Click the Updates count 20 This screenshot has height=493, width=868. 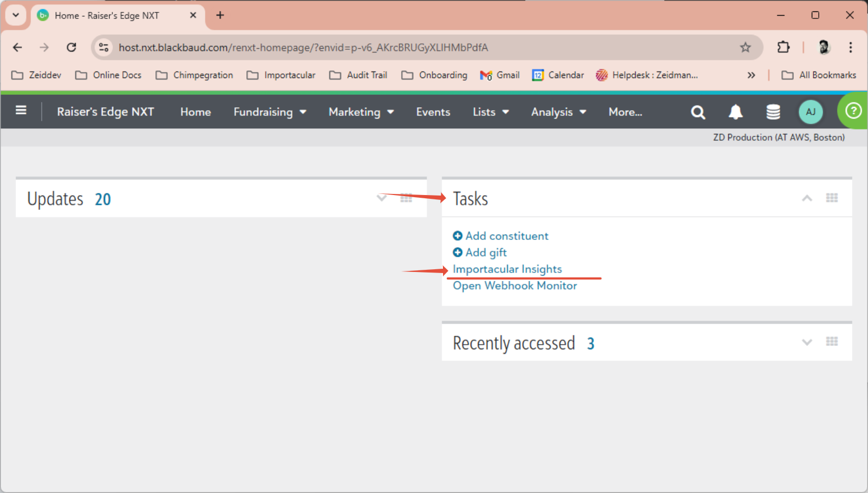coord(103,199)
